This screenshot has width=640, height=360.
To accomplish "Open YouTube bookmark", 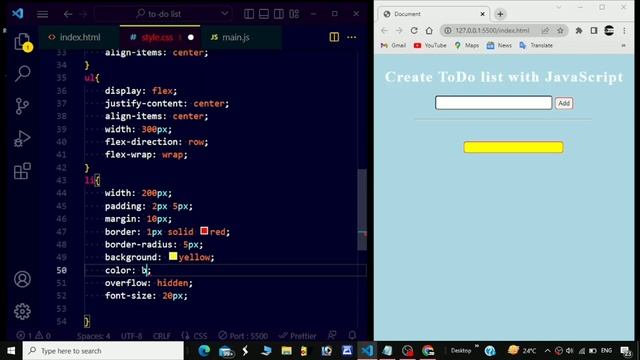I will coord(430,45).
